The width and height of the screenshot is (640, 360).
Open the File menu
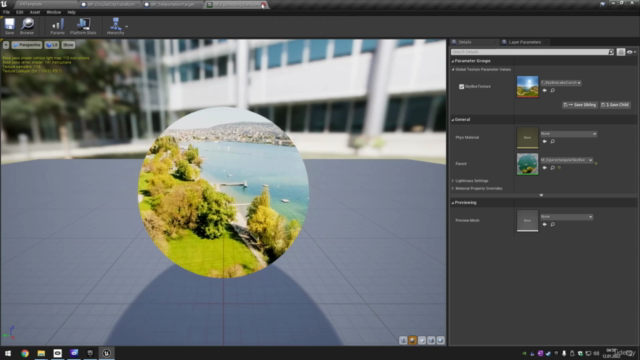(7, 12)
